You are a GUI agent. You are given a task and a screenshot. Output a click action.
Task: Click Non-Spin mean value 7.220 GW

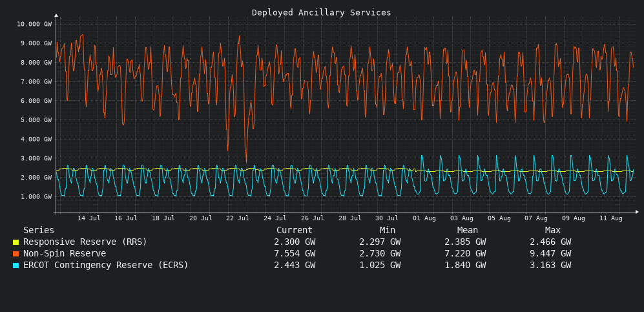pyautogui.click(x=465, y=254)
